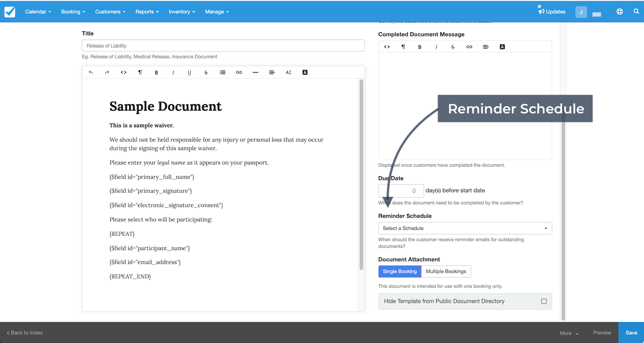
Task: Save the document template
Action: click(631, 333)
